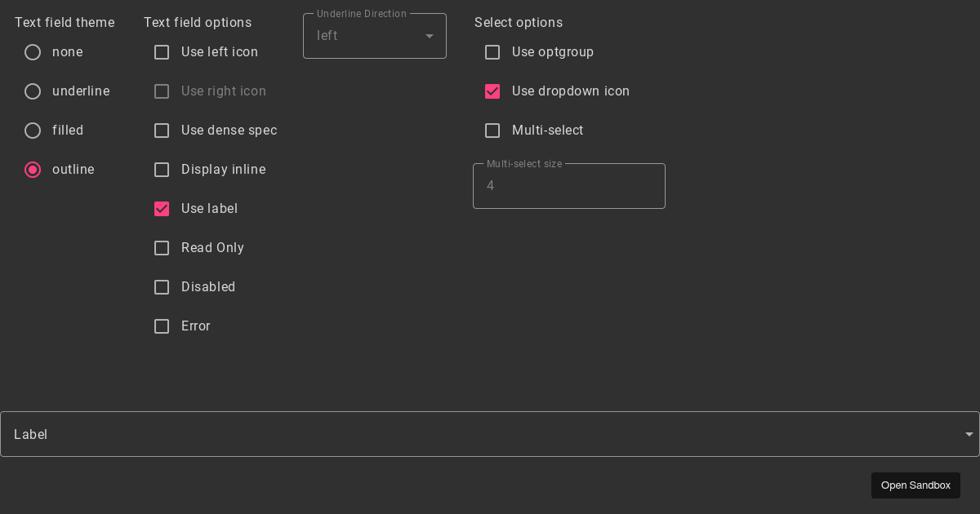This screenshot has width=980, height=514.
Task: Check Use dense spec
Action: coord(162,131)
